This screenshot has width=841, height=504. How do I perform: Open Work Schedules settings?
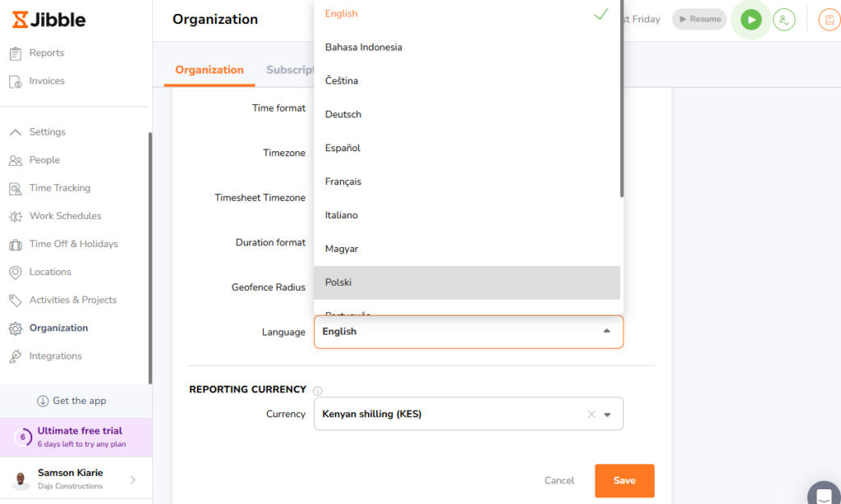(65, 216)
